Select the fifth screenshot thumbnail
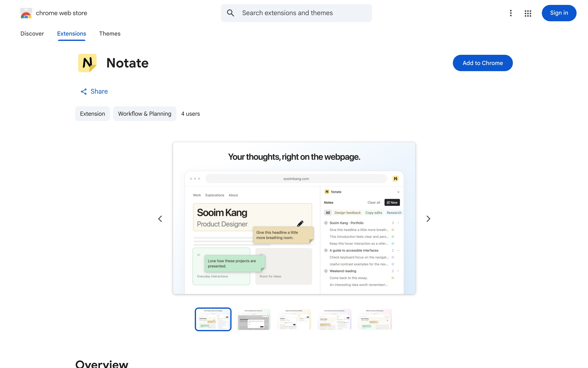Image resolution: width=588 pixels, height=368 pixels. click(375, 319)
